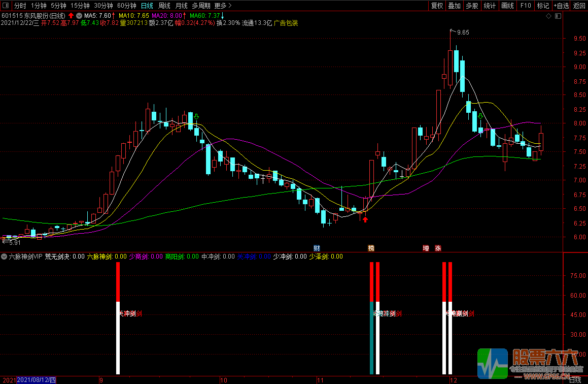Viewport: 588px width, 384px height.
Task: Click the 复权 button
Action: point(437,6)
